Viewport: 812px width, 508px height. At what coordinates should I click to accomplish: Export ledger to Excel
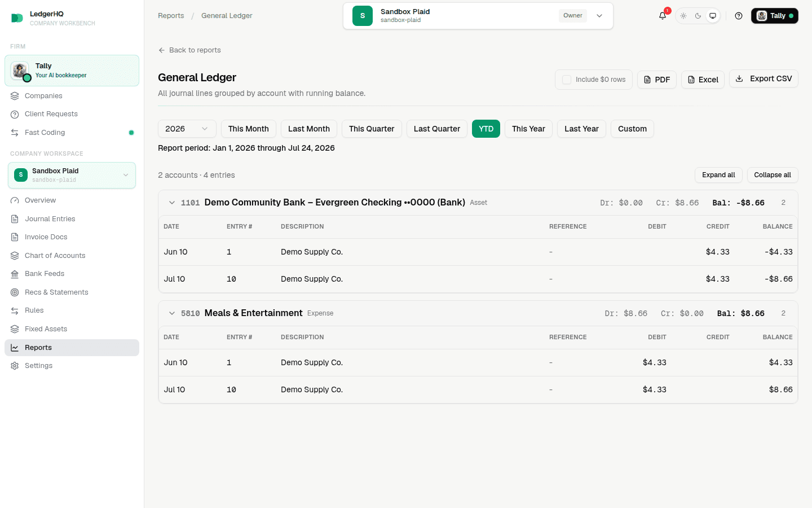coord(703,80)
